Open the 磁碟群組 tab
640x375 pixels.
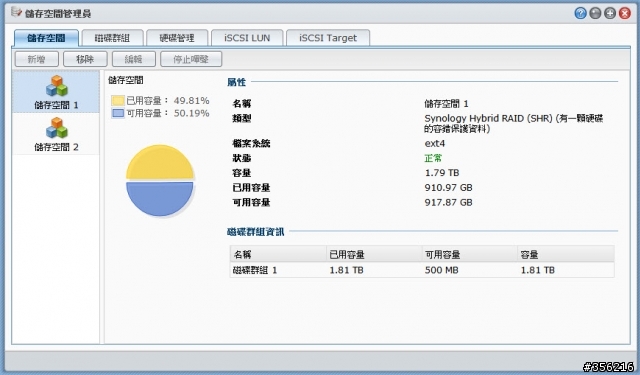[112, 38]
